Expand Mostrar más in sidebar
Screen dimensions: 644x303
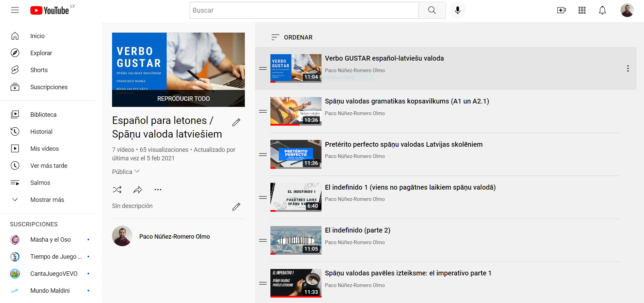point(48,200)
